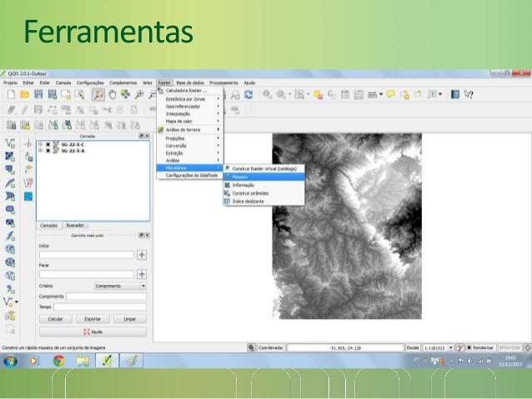Open the Attribute Table icon
This screenshot has width=532, height=399.
[345, 95]
